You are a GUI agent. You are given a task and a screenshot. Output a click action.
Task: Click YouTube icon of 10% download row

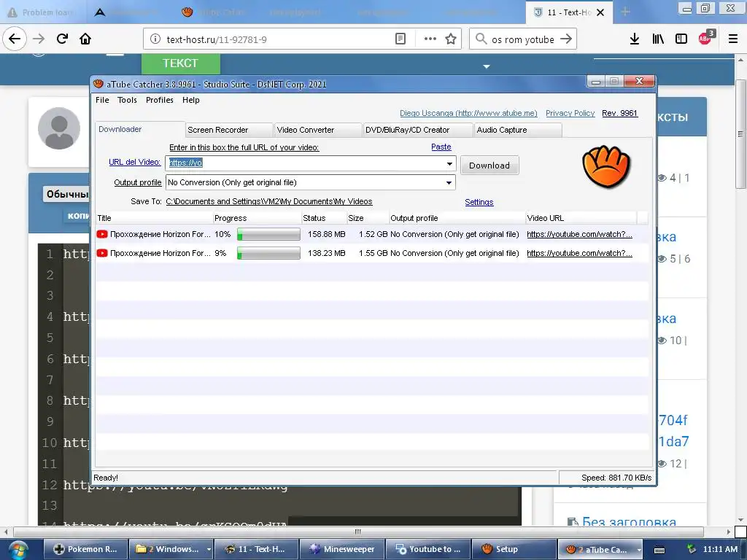(102, 234)
